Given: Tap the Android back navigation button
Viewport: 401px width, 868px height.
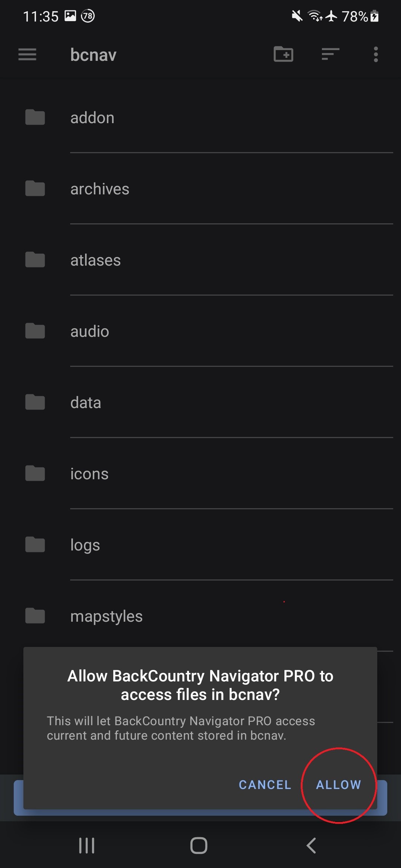Looking at the screenshot, I should 311,845.
